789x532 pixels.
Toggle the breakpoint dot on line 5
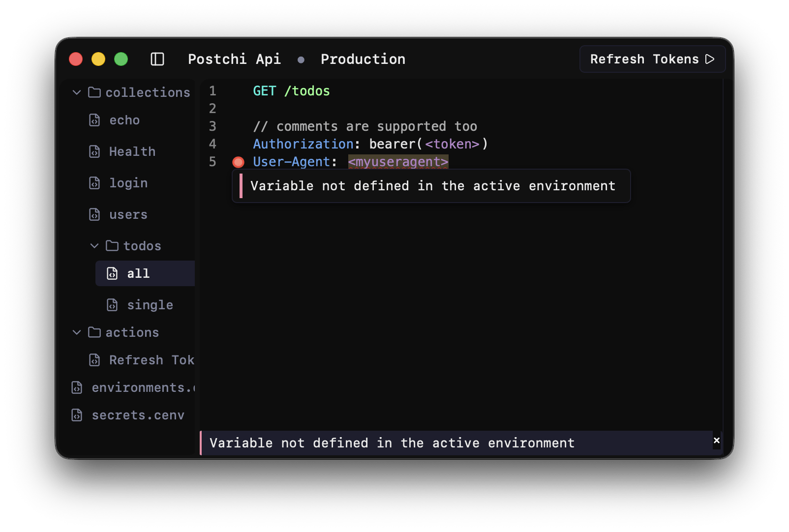click(x=238, y=162)
